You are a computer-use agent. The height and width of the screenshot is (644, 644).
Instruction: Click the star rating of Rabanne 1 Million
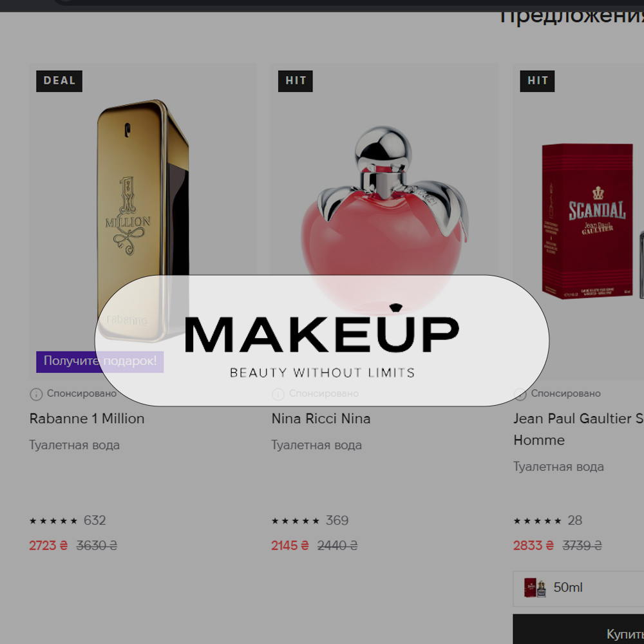point(53,521)
